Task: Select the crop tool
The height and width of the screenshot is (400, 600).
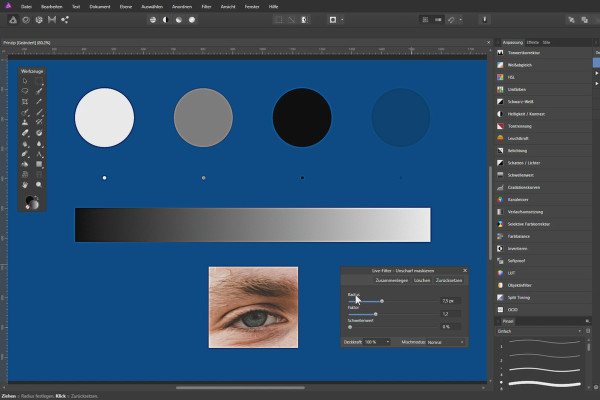Action: point(25,101)
